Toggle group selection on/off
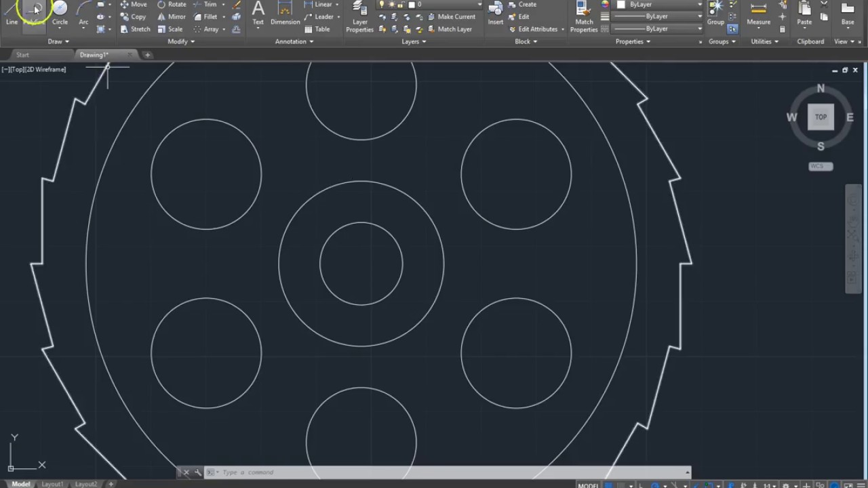The height and width of the screenshot is (488, 868). tap(732, 29)
